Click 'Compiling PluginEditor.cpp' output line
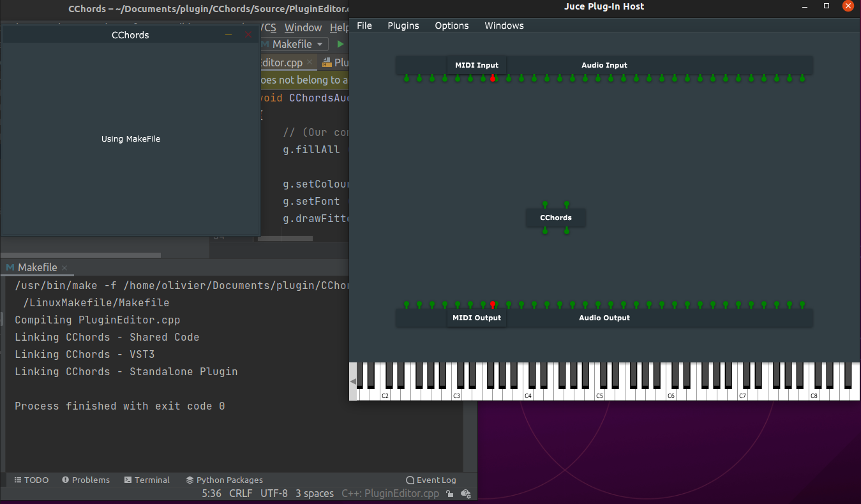Screen dimensions: 861x504 [x=98, y=320]
